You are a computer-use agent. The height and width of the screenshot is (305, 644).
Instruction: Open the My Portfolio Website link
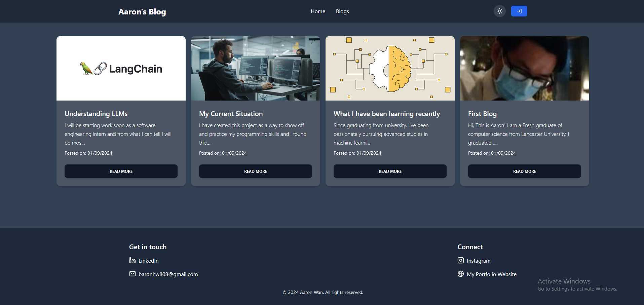click(x=492, y=274)
